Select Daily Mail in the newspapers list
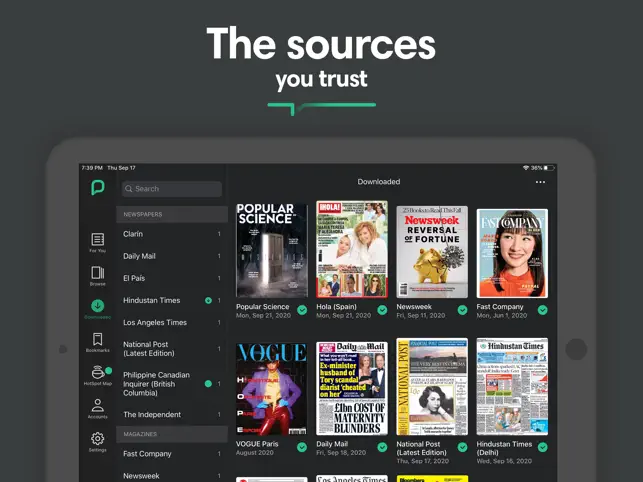 coord(172,256)
